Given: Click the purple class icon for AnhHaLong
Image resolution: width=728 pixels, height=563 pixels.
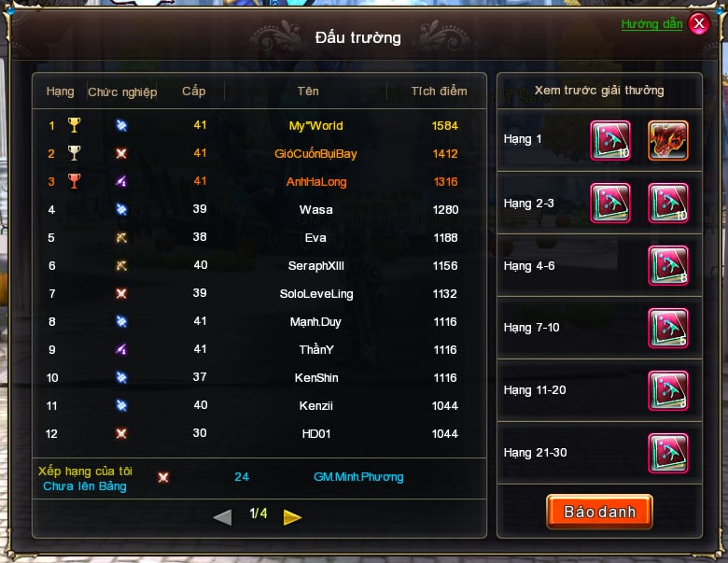Looking at the screenshot, I should [x=121, y=181].
